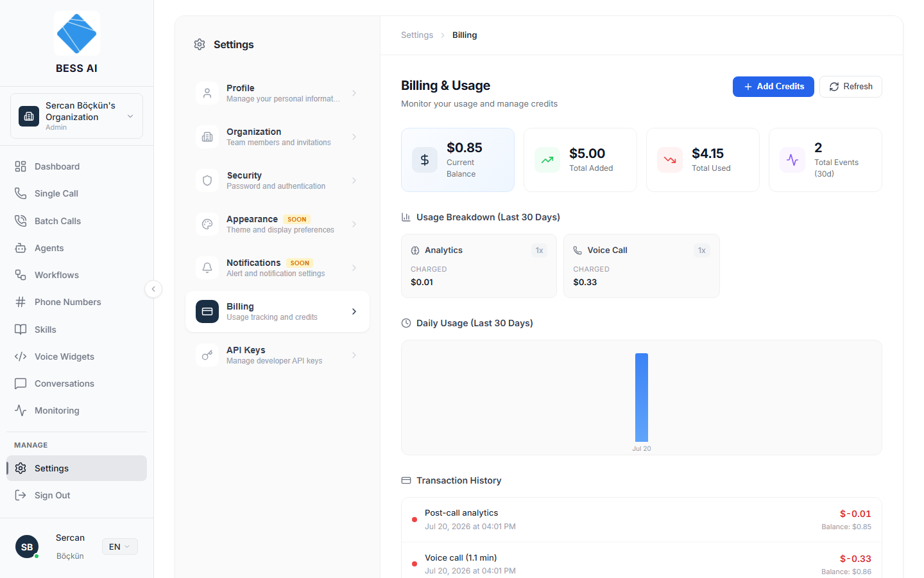Open Batch Calls menu item
This screenshot has width=924, height=578.
tap(76, 221)
